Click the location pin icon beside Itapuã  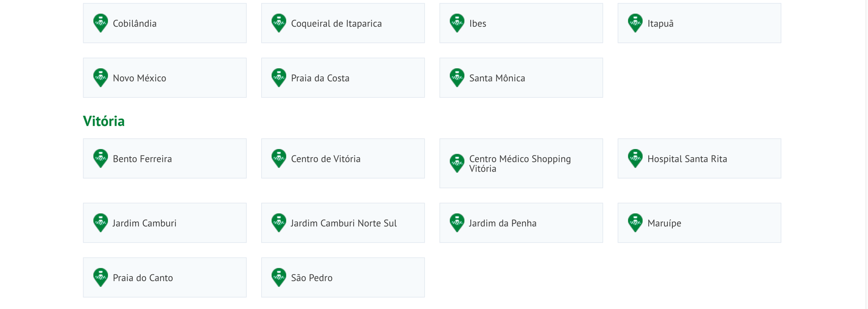pyautogui.click(x=635, y=23)
